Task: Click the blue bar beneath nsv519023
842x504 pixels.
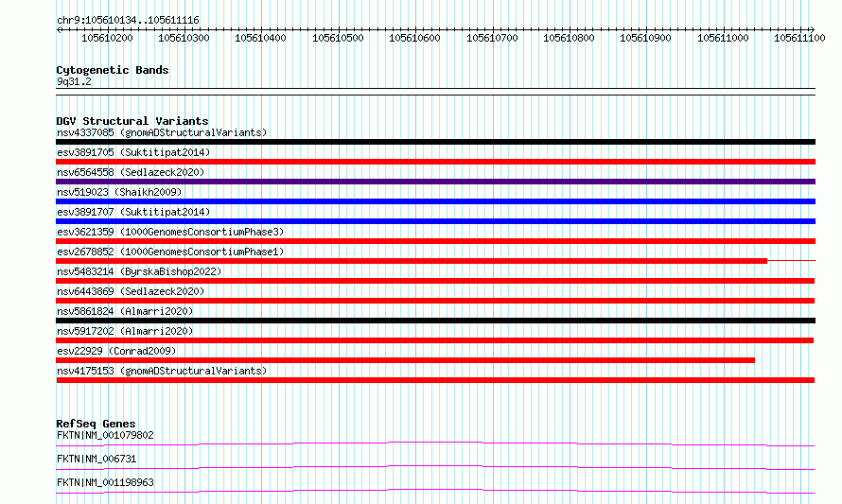Action: 435,201
